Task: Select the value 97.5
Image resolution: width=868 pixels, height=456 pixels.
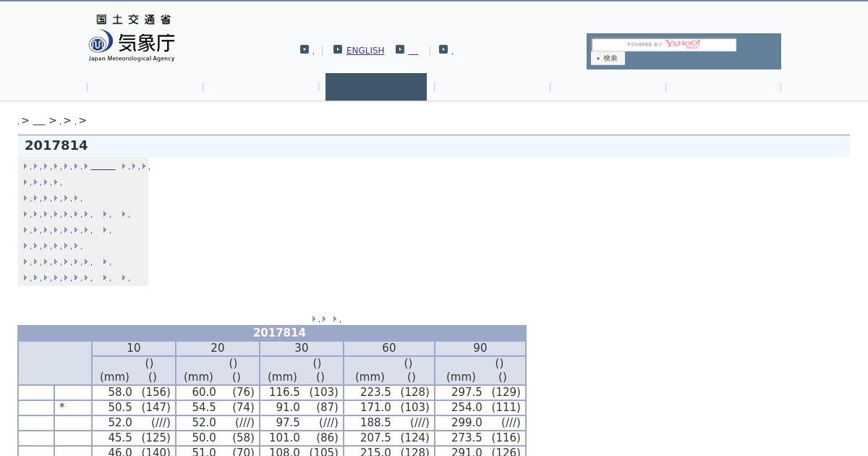Action: (288, 423)
